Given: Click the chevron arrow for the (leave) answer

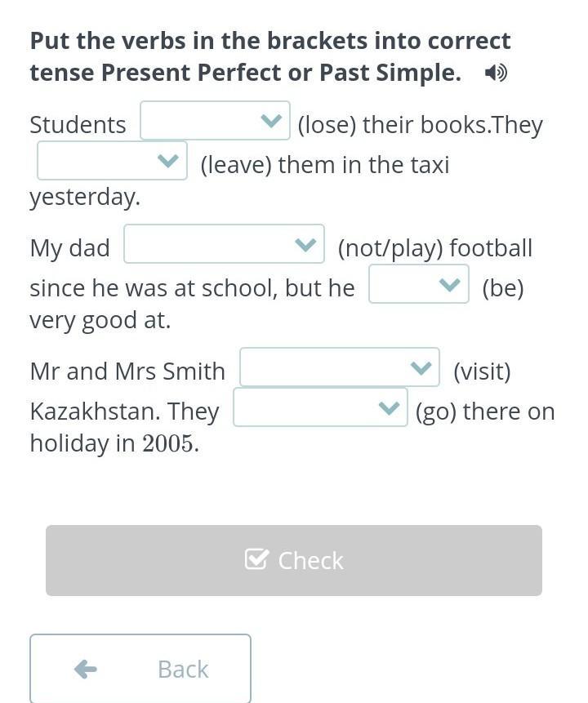Looking at the screenshot, I should tap(167, 161).
